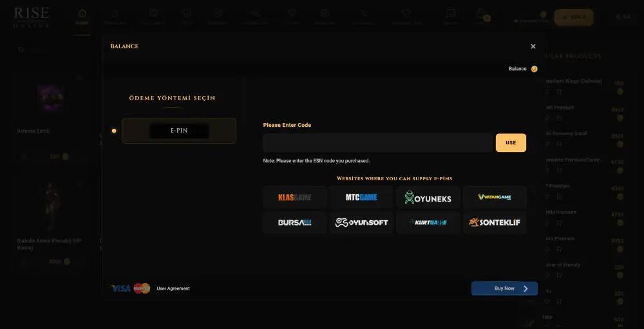Click the Buy Now button

pos(504,288)
